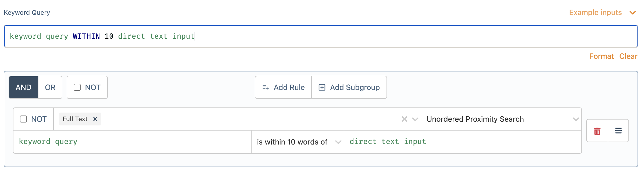This screenshot has height=173, width=644.
Task: Click the Example inputs link
Action: (x=595, y=13)
